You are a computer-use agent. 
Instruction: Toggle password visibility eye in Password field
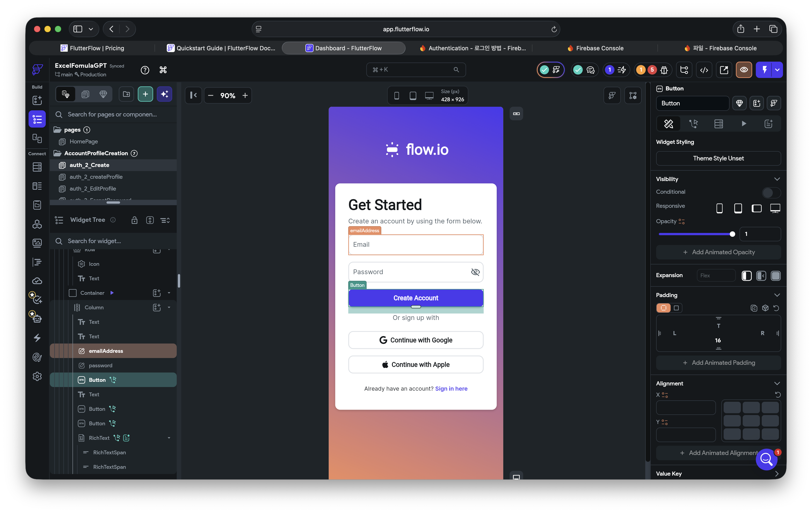click(x=475, y=272)
